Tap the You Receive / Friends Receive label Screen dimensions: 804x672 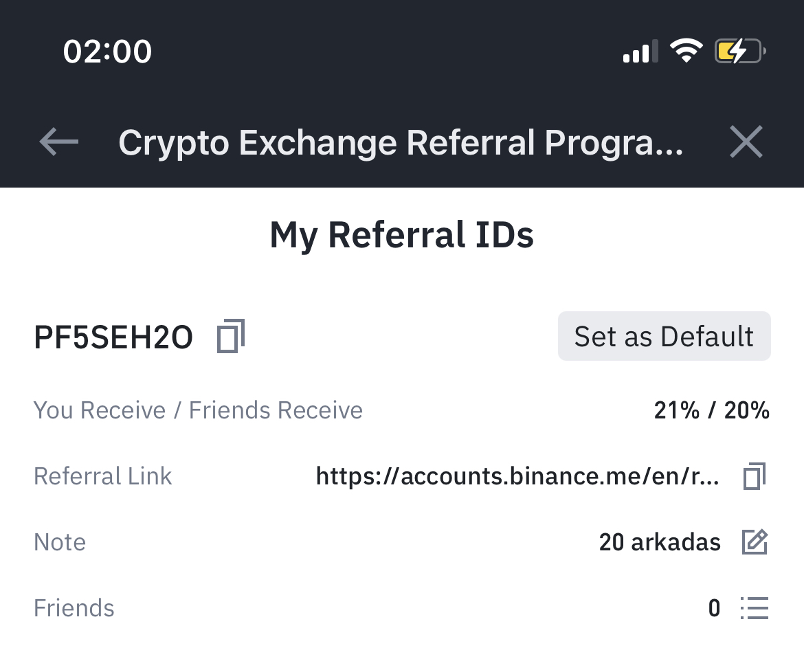[198, 410]
